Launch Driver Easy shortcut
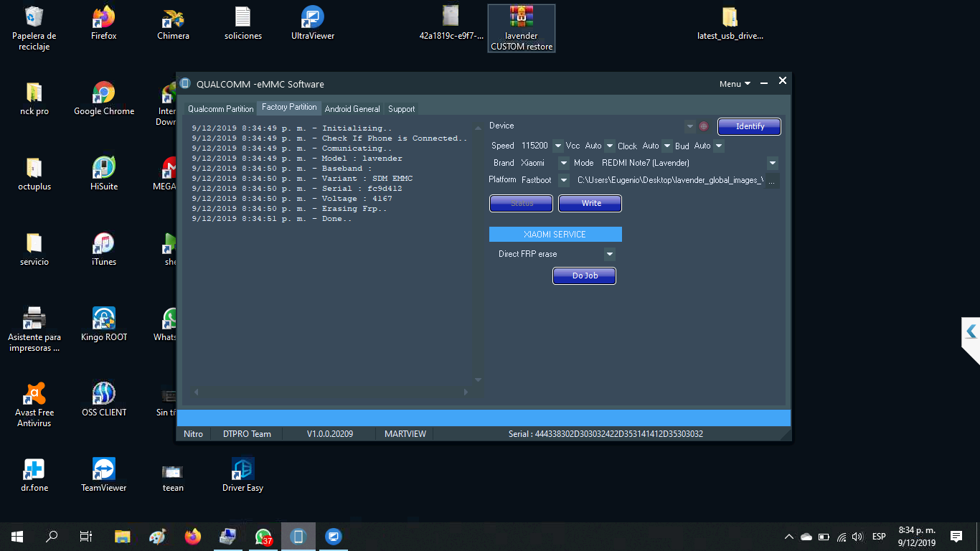The height and width of the screenshot is (551, 980). 243,475
